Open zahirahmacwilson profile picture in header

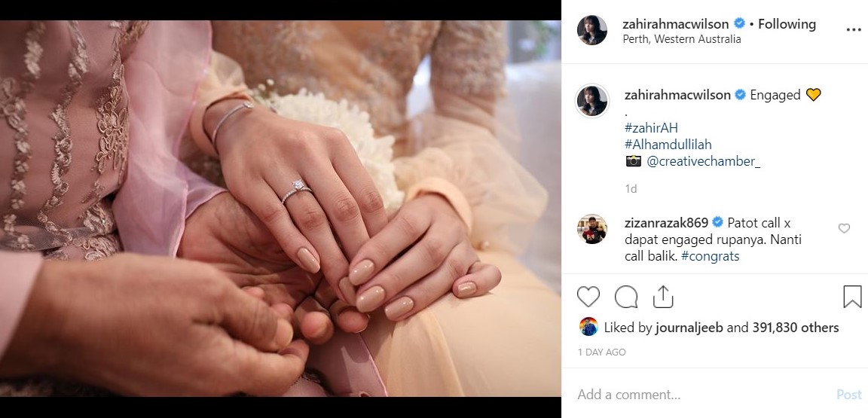point(591,30)
